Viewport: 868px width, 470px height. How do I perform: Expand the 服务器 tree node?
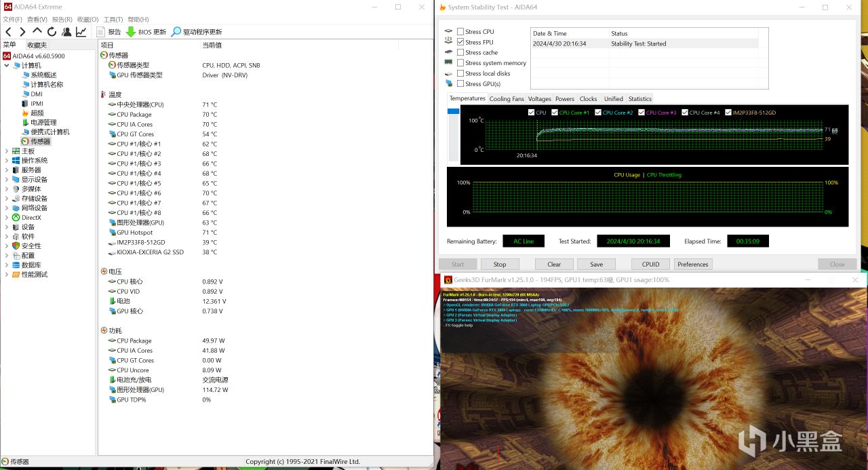pos(7,170)
